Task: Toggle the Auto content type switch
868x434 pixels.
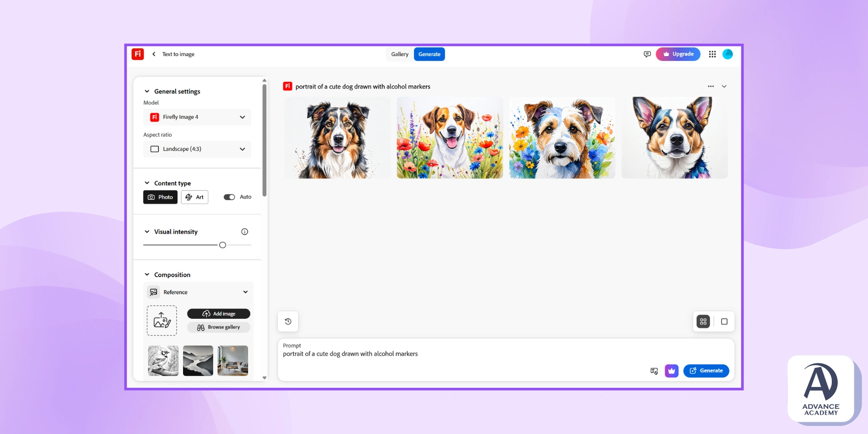Action: tap(229, 197)
